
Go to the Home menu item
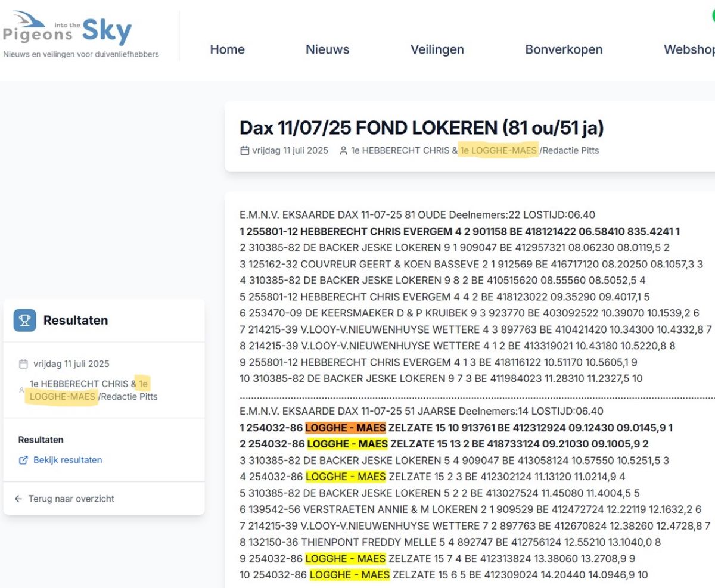[227, 49]
